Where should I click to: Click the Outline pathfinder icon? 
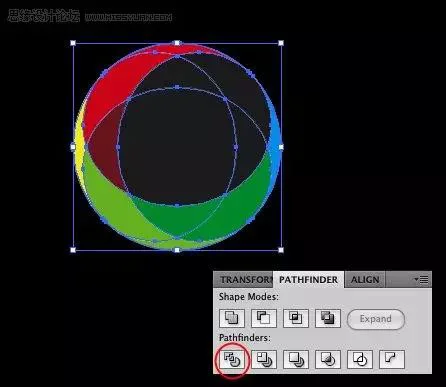click(x=360, y=359)
